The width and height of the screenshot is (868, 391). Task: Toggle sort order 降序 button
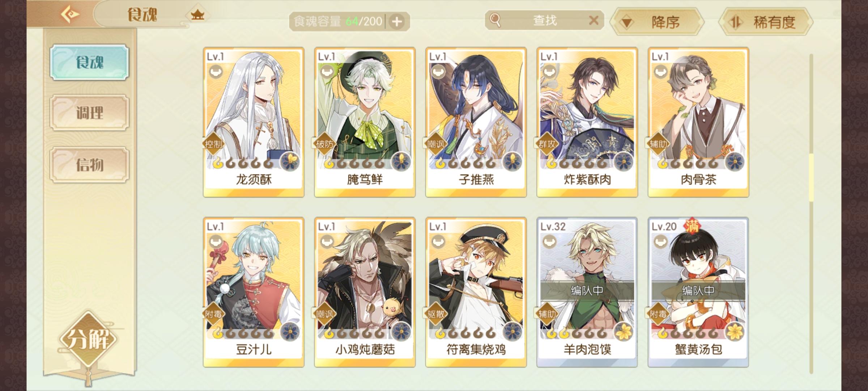click(x=657, y=22)
